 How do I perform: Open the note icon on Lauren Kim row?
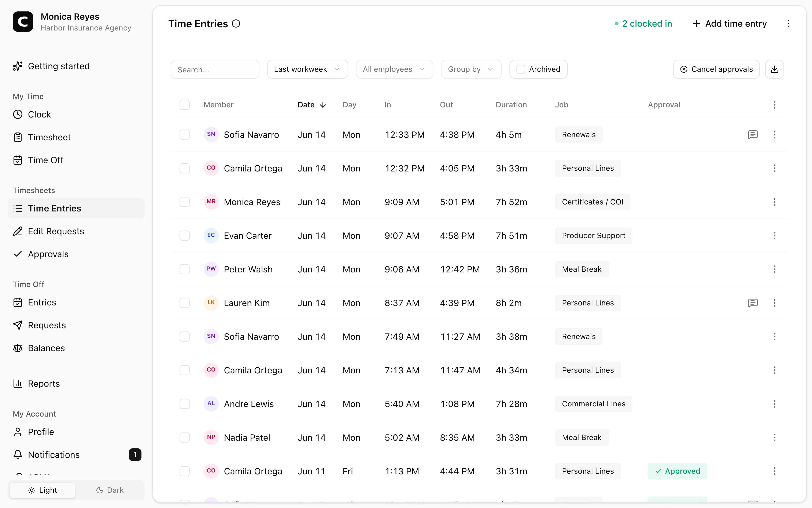(x=753, y=303)
